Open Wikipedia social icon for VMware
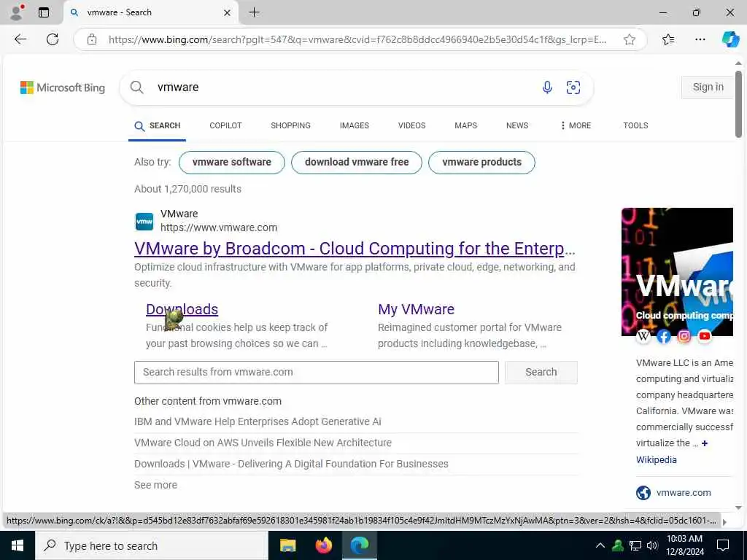This screenshot has height=560, width=747. [x=643, y=336]
